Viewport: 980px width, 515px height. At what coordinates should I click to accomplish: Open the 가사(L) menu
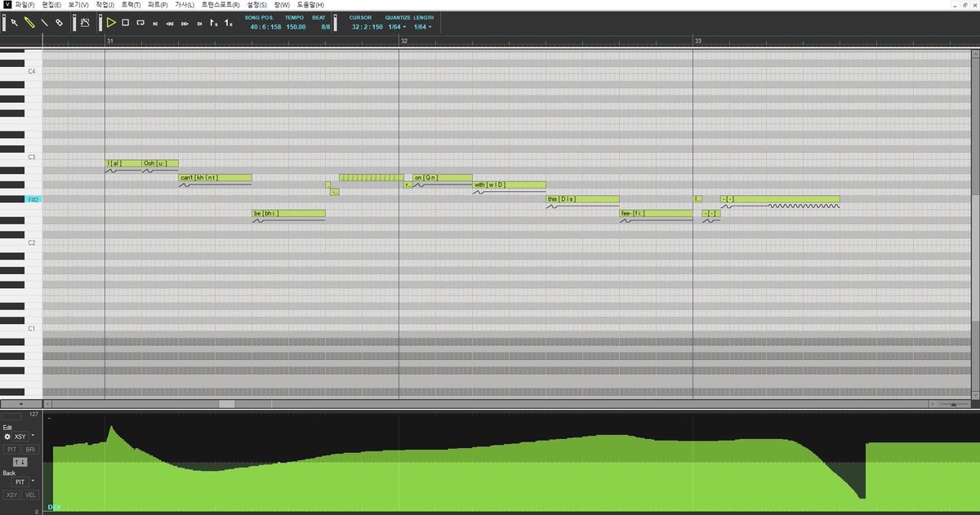185,5
